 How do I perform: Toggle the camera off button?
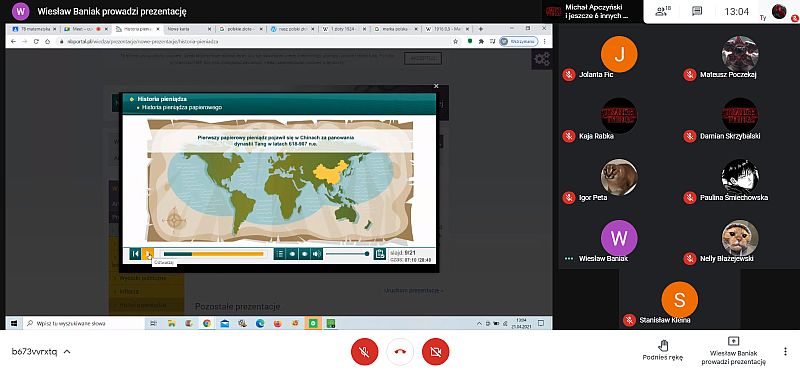(436, 352)
